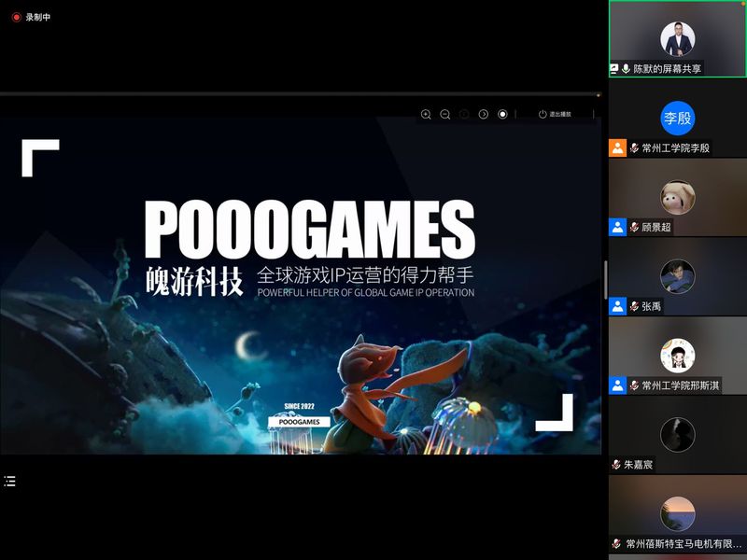
Task: Click the zoom in magnifier icon
Action: (x=426, y=114)
